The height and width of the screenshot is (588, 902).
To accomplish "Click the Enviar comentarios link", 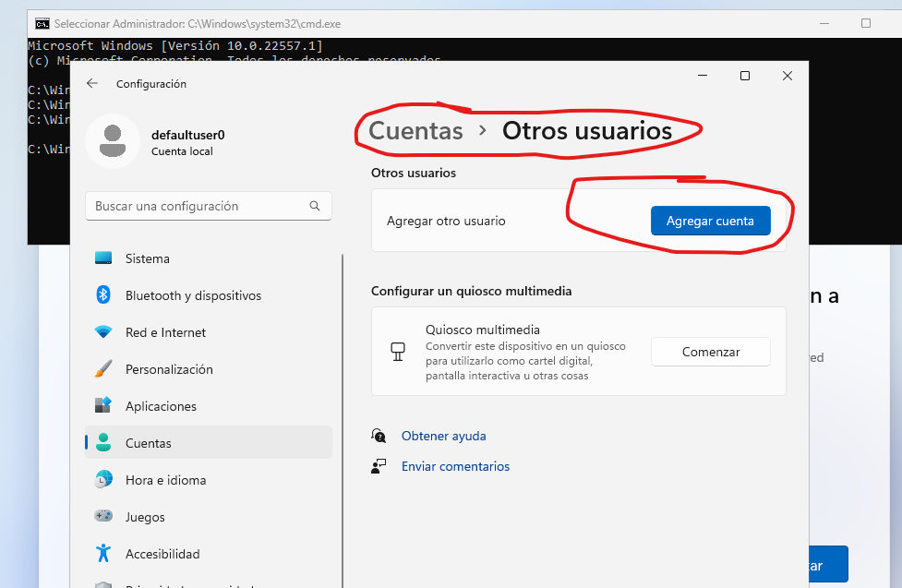I will point(455,466).
